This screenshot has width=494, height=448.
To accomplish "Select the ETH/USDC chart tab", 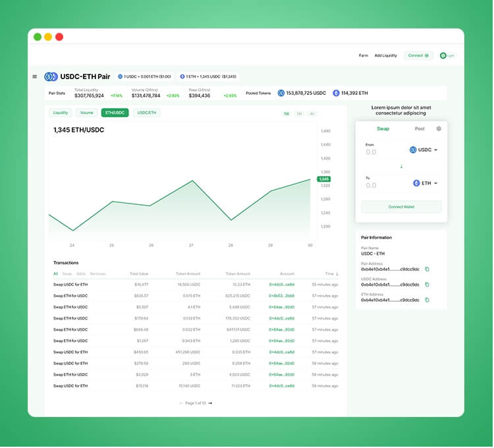I will (115, 113).
